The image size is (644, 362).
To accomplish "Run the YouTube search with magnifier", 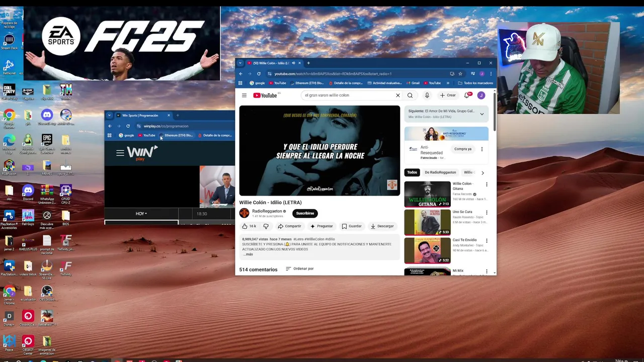I will tap(410, 95).
